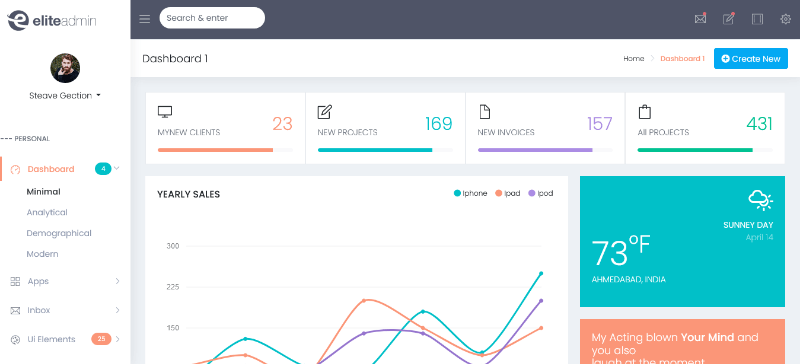Click the Search & enter field
This screenshot has width=800, height=364.
pos(212,18)
